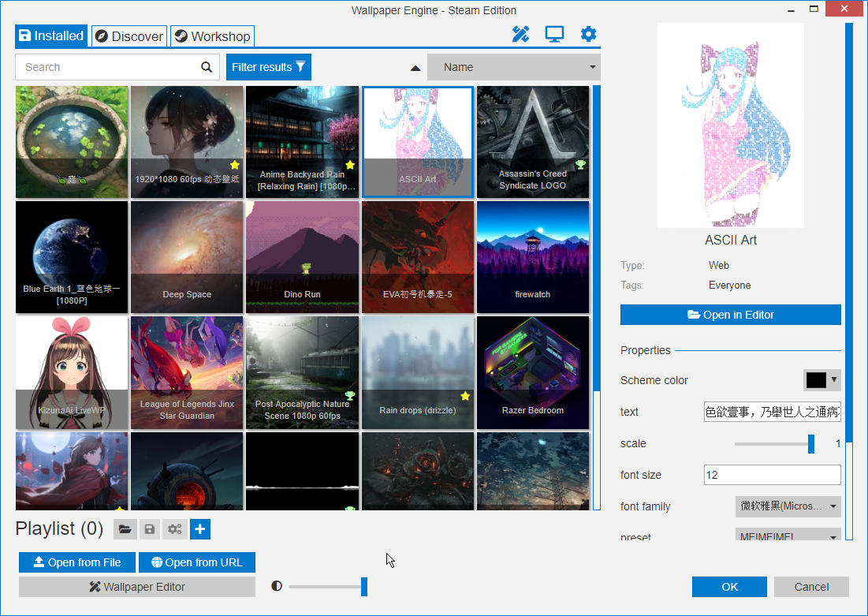Switch to the Installed tab

51,36
